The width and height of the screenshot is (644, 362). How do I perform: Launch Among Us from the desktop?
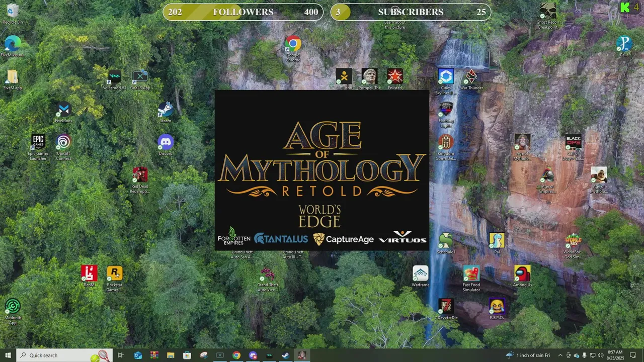pos(522,276)
